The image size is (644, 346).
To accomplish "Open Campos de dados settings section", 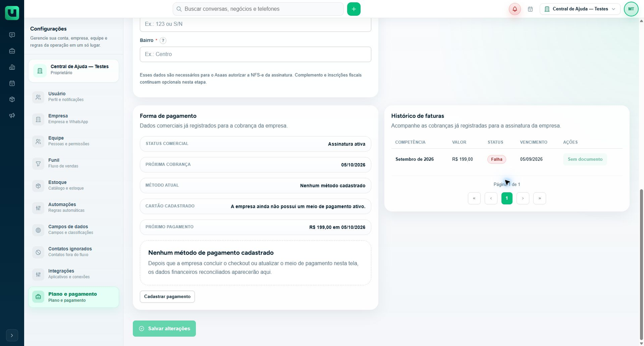I will tap(73, 230).
